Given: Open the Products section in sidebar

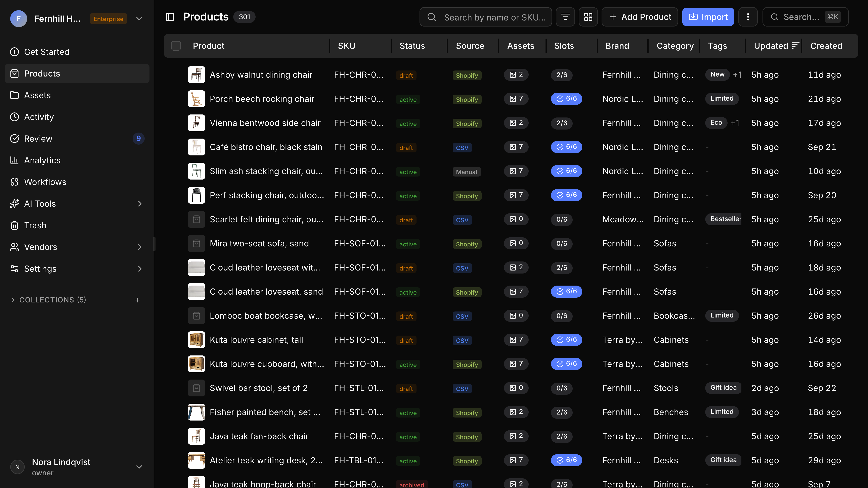Looking at the screenshot, I should click(77, 74).
